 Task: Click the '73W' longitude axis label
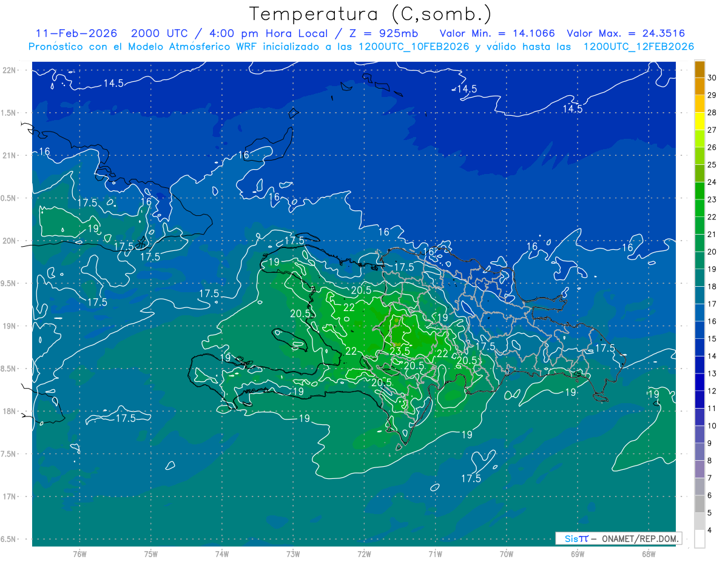coord(293,554)
